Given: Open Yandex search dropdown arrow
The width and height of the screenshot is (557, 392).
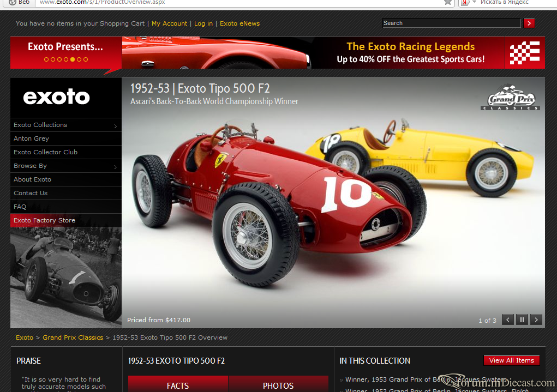Looking at the screenshot, I should tap(474, 2).
